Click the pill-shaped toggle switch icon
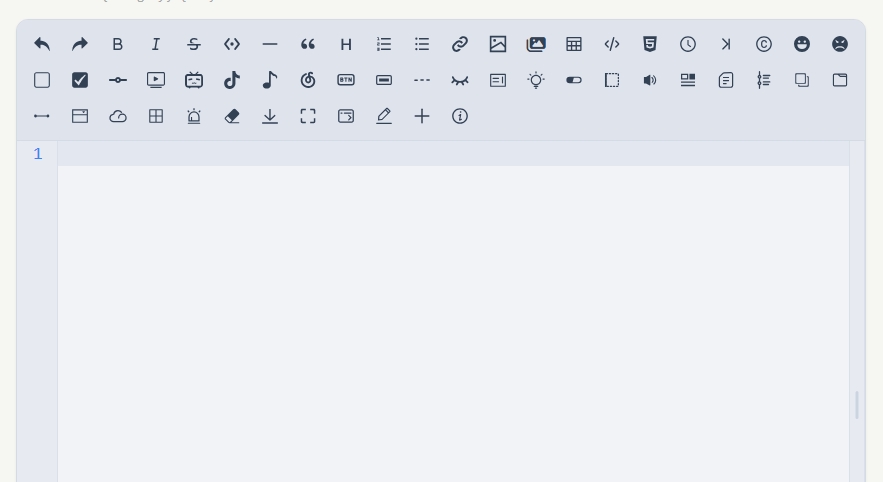Viewport: 883px width, 482px height. (x=574, y=80)
